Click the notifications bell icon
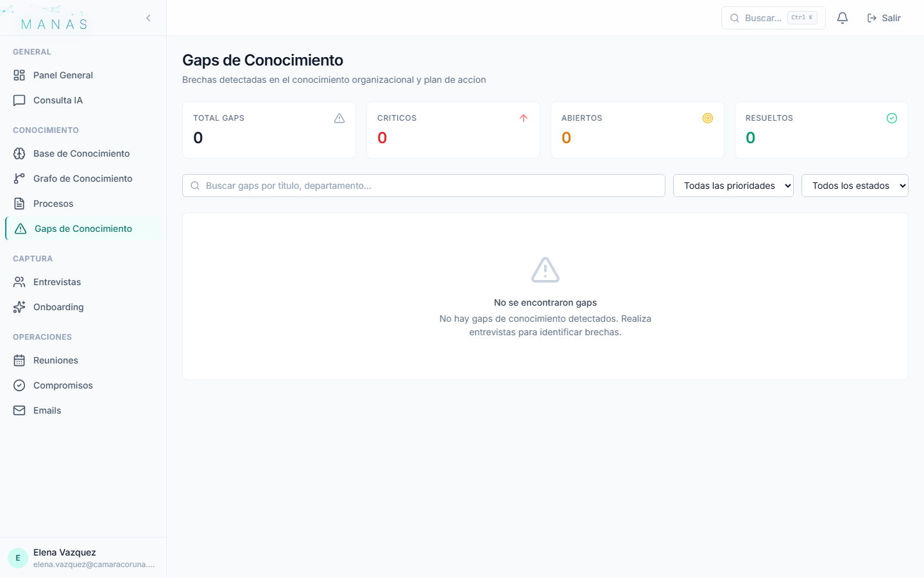Viewport: 924px width, 578px height. click(x=843, y=17)
